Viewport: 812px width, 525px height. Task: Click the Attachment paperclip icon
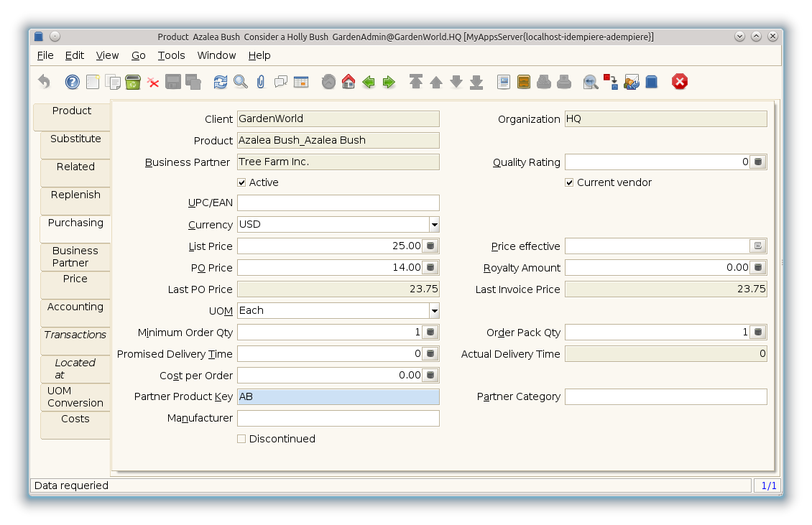coord(260,82)
